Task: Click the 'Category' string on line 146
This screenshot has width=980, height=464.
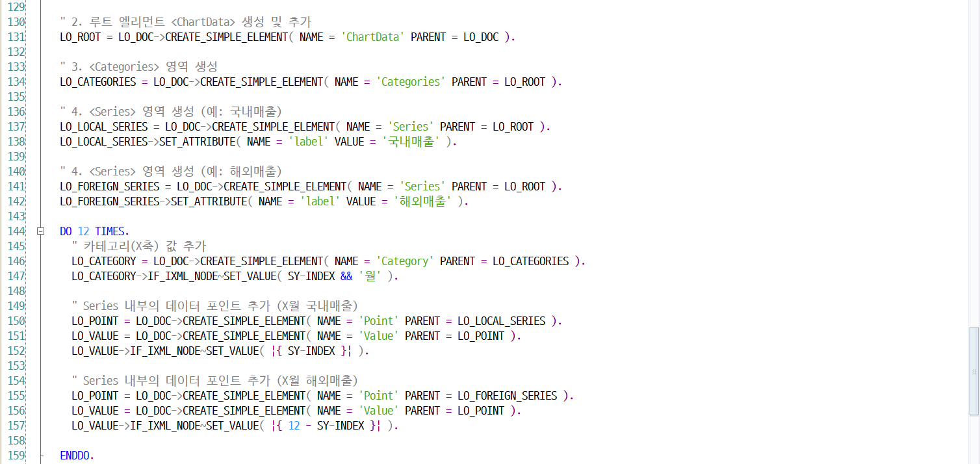Action: [x=405, y=261]
